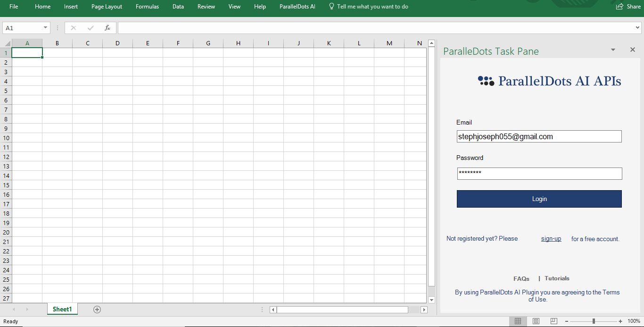Open the FAQs link
Screen dimensions: 644x327
click(521, 278)
